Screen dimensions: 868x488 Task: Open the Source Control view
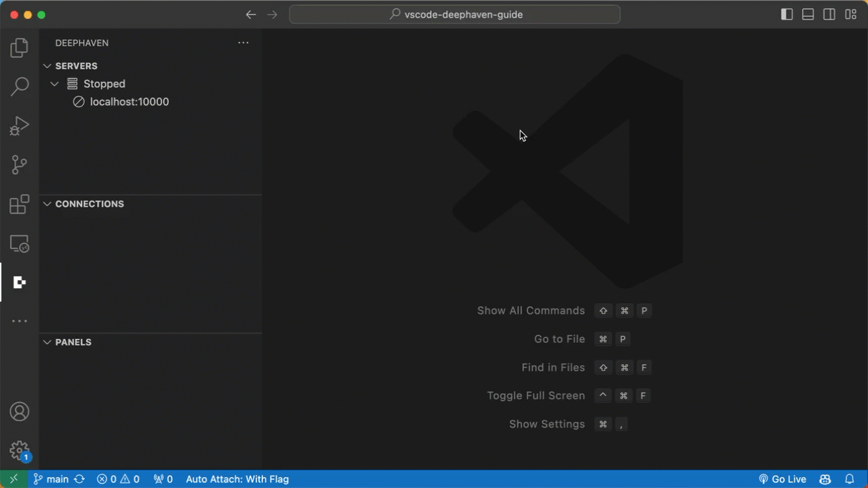20,165
